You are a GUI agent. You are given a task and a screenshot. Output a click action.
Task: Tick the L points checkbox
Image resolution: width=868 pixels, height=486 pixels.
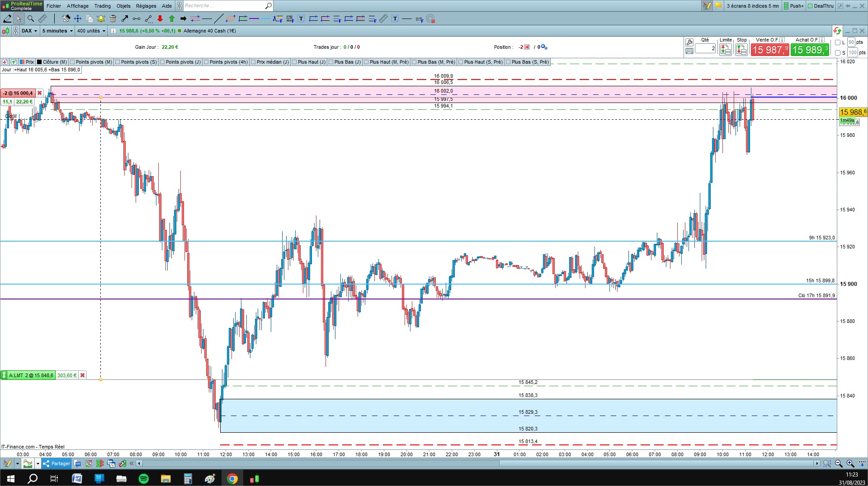(838, 42)
